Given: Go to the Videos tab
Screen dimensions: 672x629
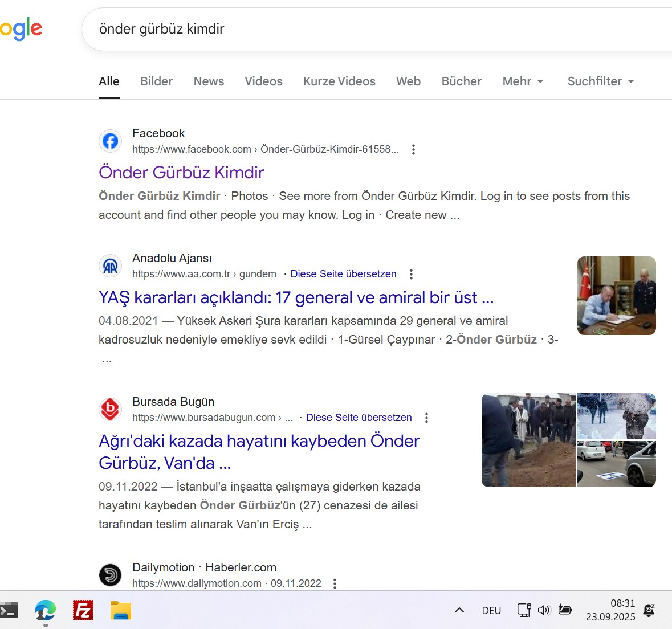Looking at the screenshot, I should [263, 81].
